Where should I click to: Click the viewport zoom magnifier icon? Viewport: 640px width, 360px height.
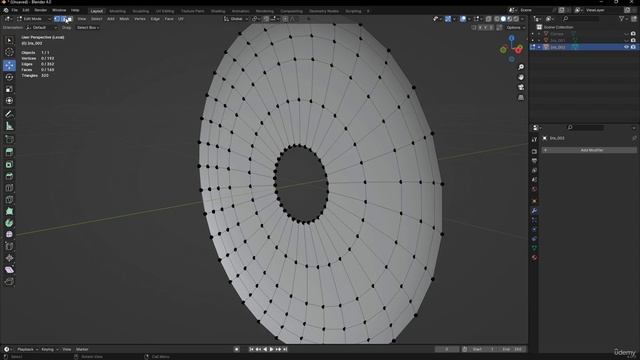tap(521, 67)
